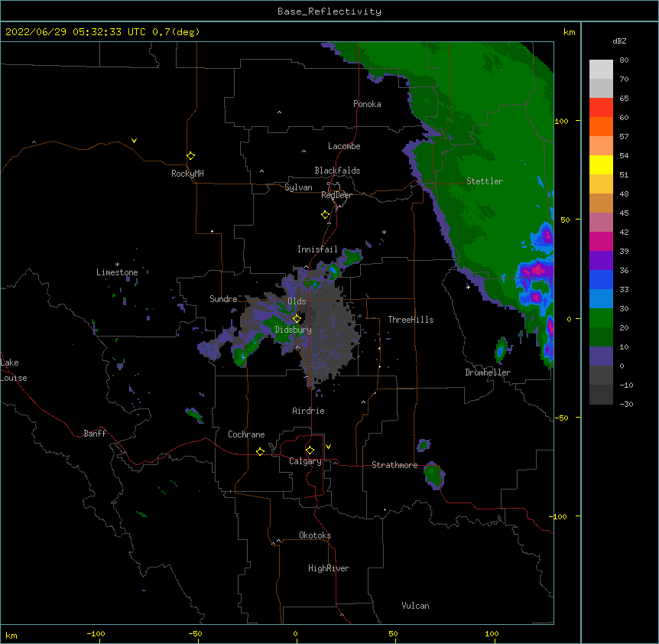Screen dimensions: 659x644
Task: Pick the yellow 51-54 dBZ legend swatch
Action: pos(601,164)
